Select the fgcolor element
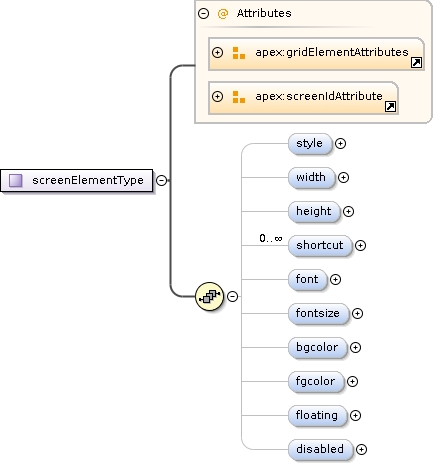This screenshot has width=434, height=465. point(316,381)
